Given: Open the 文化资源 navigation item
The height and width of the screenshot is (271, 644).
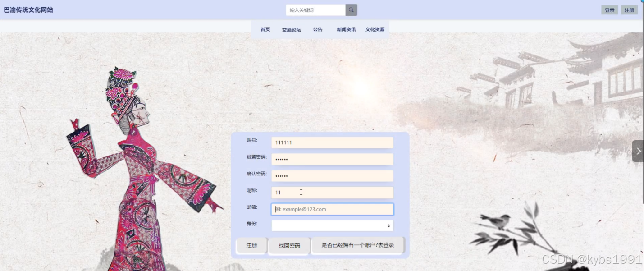Looking at the screenshot, I should point(375,29).
